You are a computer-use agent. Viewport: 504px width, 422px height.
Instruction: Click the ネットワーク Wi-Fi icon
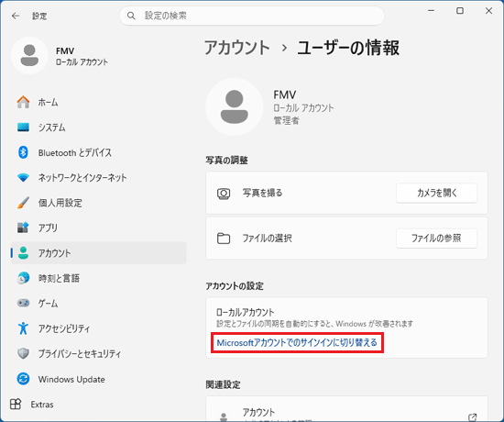click(x=23, y=177)
